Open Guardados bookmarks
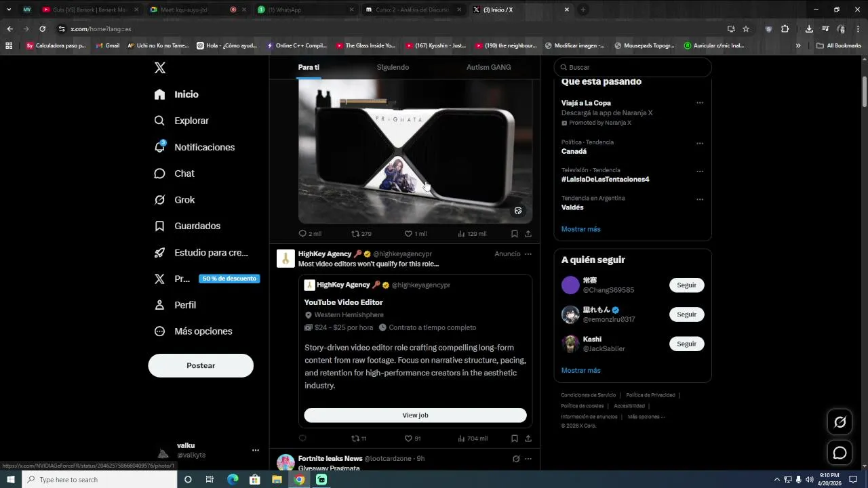 [187, 226]
